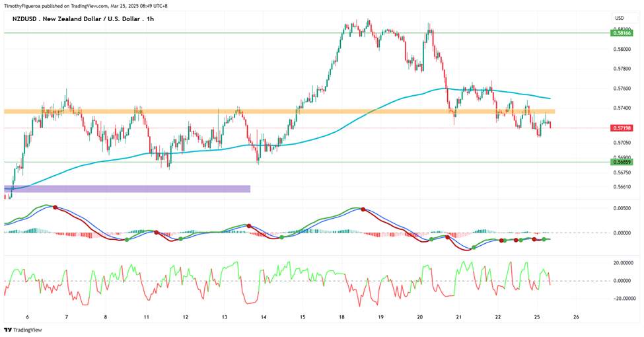Click date label 11 on time axis
644x337 pixels.
(146, 317)
